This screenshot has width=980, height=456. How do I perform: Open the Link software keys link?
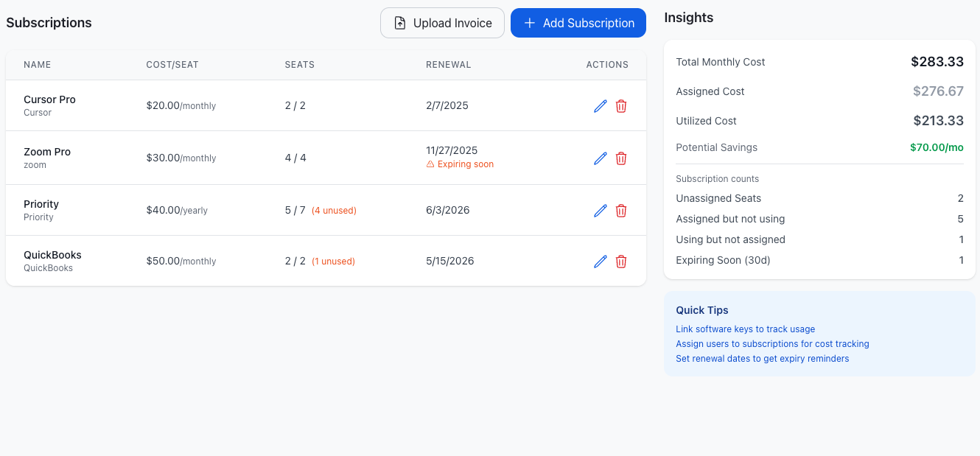click(745, 329)
